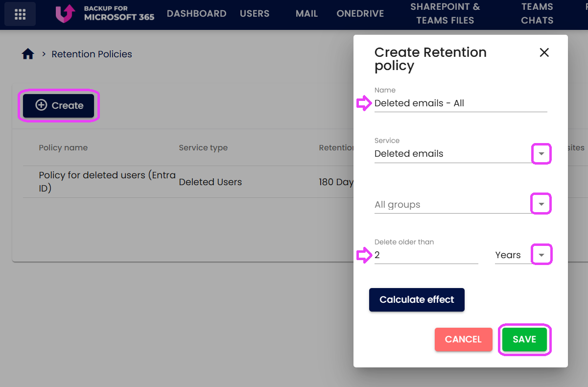Open SharePoint & Teams Files tab

[445, 14]
